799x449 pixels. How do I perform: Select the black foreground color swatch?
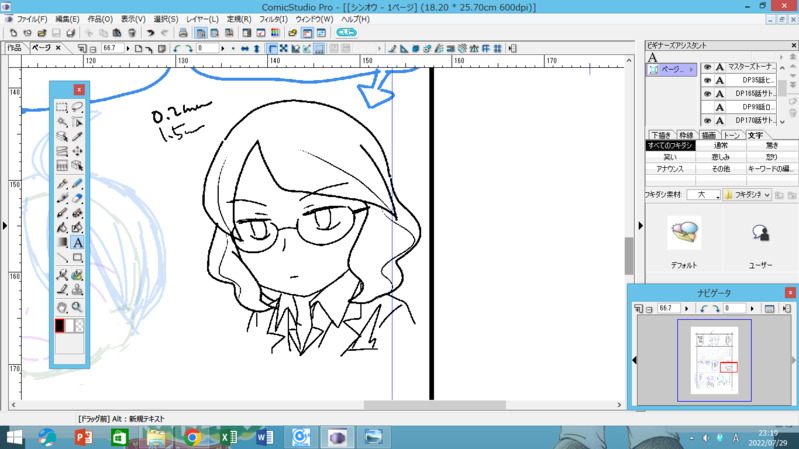[60, 326]
